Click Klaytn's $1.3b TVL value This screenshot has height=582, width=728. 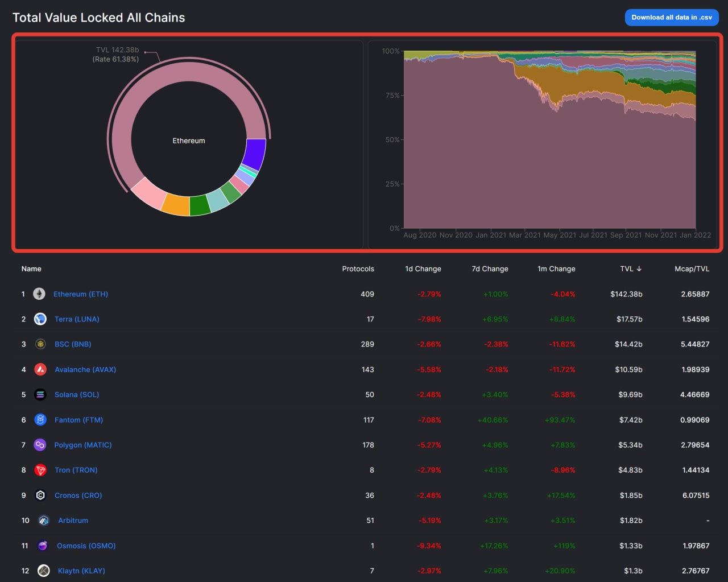click(633, 571)
